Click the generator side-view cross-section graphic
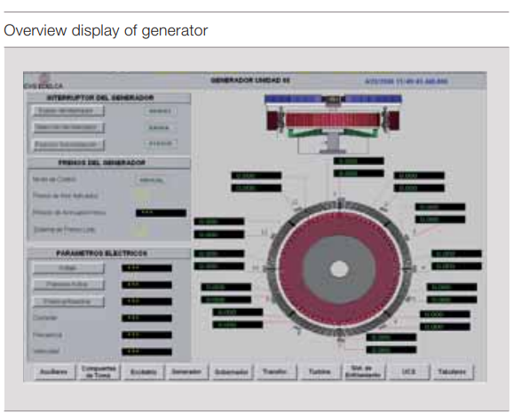This screenshot has height=420, width=521. click(x=333, y=123)
